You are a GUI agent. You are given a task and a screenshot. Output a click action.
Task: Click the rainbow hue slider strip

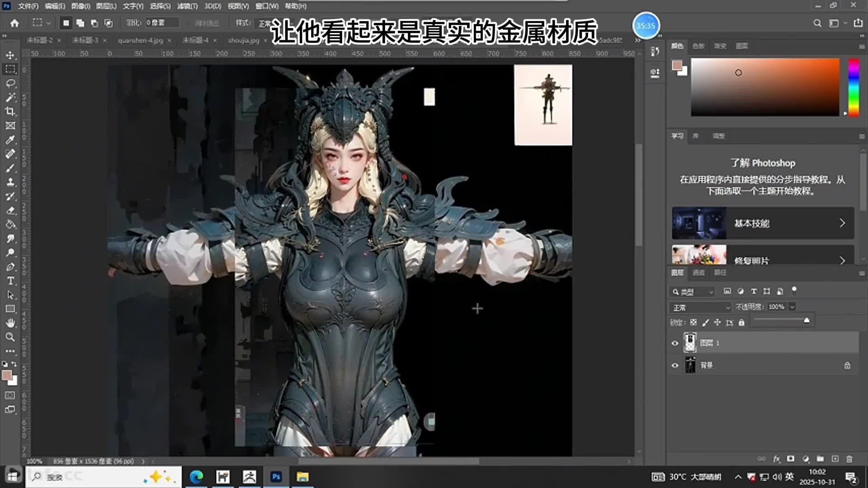tap(853, 87)
